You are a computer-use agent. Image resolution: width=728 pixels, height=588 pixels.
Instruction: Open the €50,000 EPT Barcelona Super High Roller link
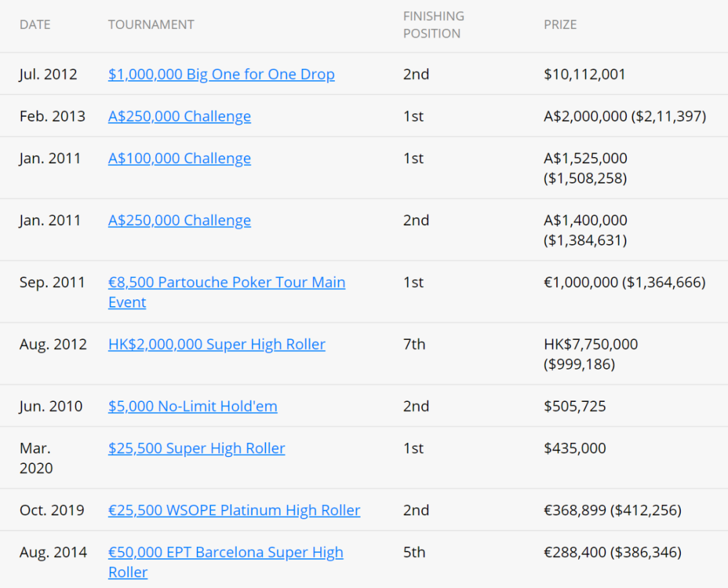click(225, 552)
